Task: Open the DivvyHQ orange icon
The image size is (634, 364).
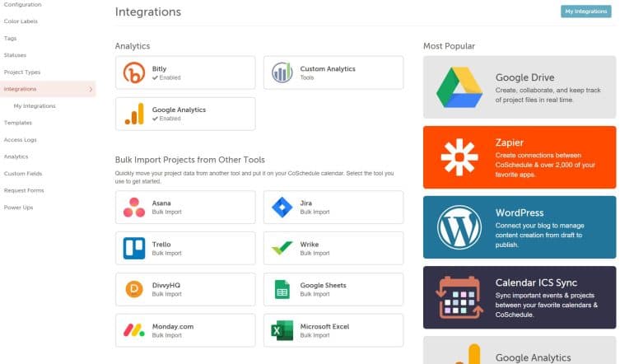Action: [134, 289]
